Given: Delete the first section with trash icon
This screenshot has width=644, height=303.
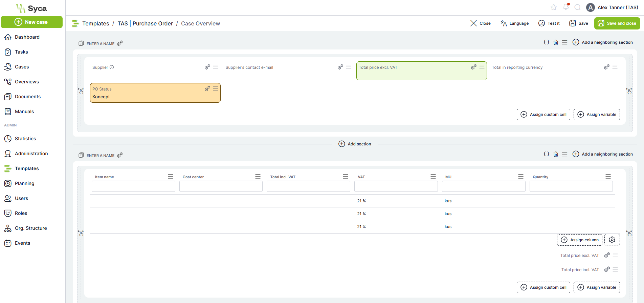Looking at the screenshot, I should [556, 42].
